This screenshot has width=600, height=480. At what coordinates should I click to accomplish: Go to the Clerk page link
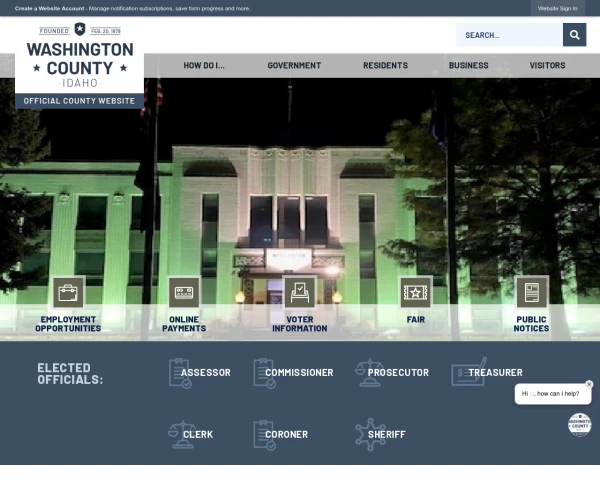[198, 434]
